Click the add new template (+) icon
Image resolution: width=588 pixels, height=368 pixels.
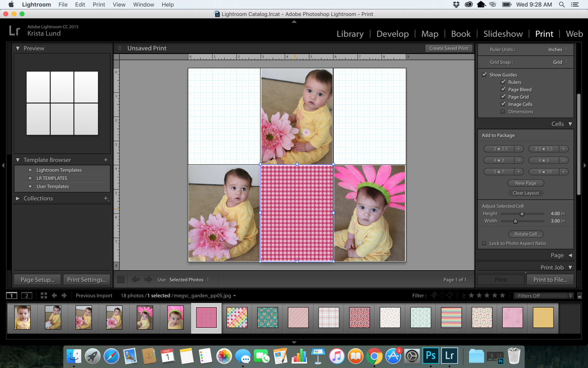106,160
